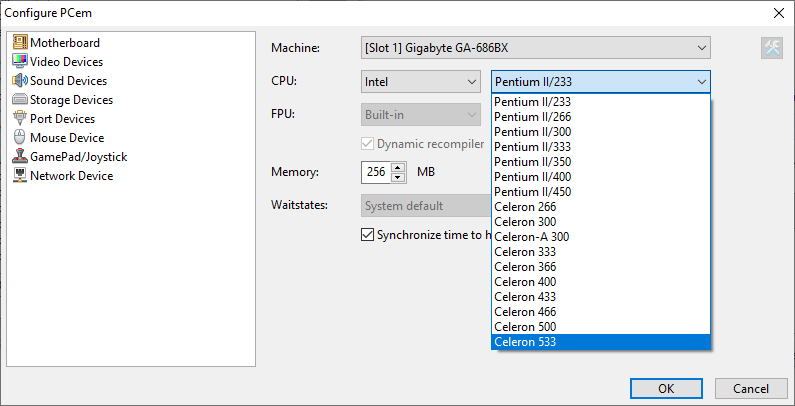This screenshot has width=795, height=406.
Task: Select the Network Device icon
Action: pyautogui.click(x=20, y=176)
